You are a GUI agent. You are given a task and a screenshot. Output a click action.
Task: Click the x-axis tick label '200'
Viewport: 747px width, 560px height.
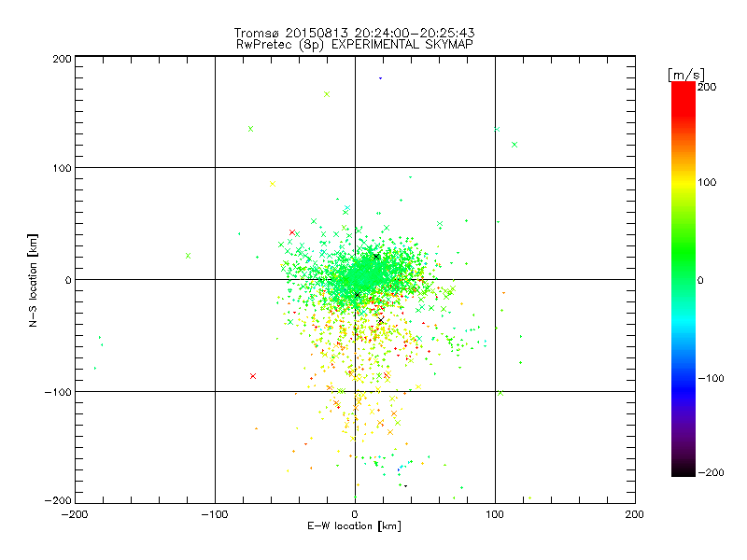pyautogui.click(x=635, y=514)
